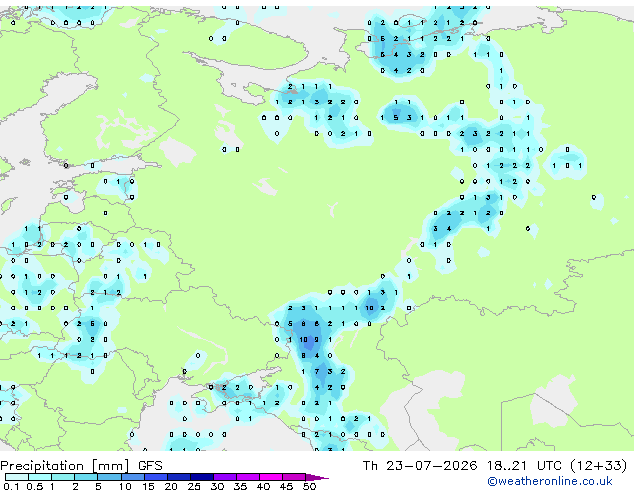This screenshot has width=634, height=490.
Task: Click the '30' legend scale label
Action: tap(217, 486)
